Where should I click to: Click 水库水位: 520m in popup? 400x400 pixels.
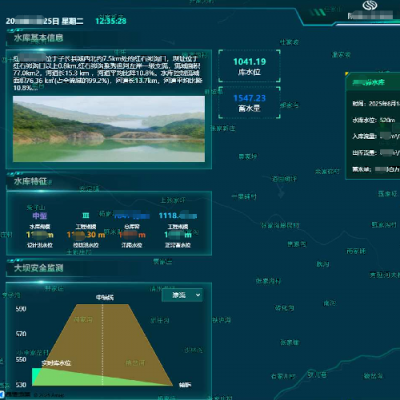click(x=374, y=120)
